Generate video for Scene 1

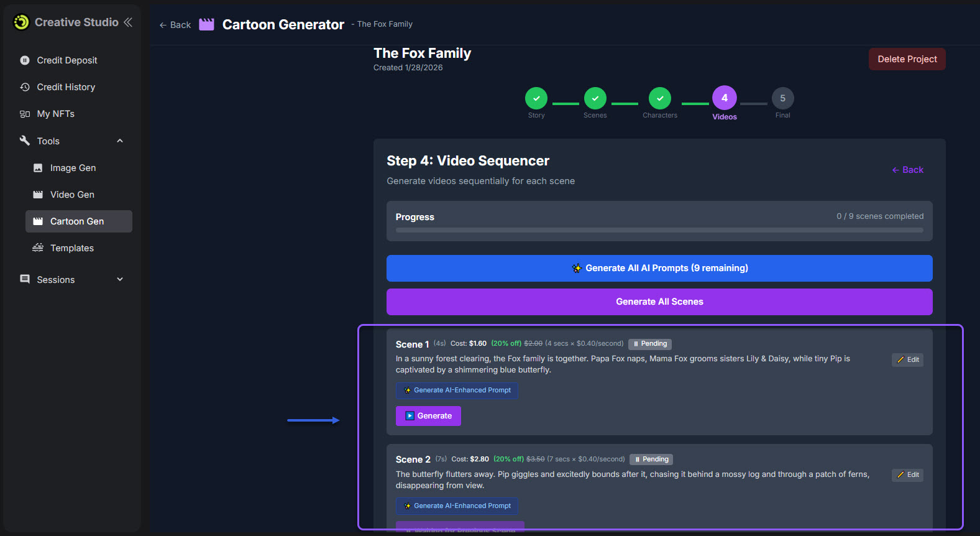428,416
